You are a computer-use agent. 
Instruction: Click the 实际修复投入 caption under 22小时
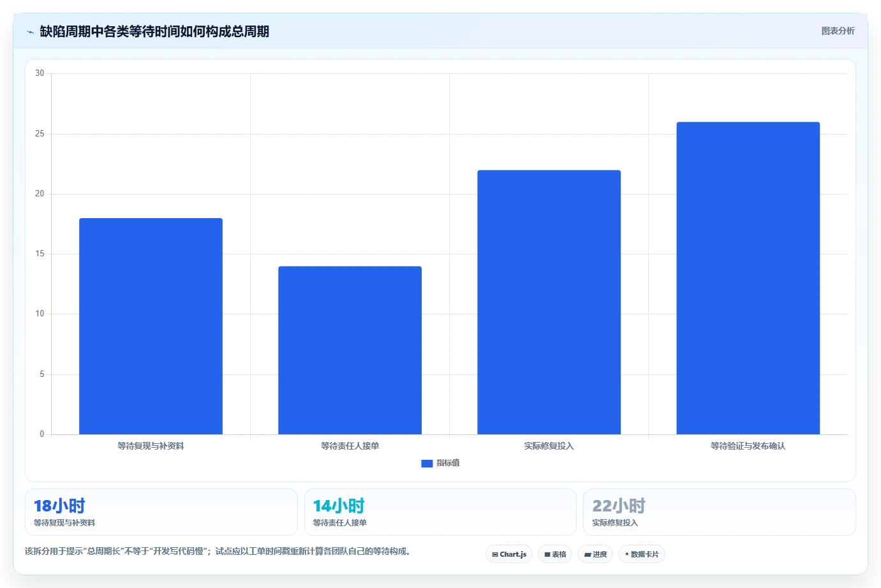[x=615, y=522]
